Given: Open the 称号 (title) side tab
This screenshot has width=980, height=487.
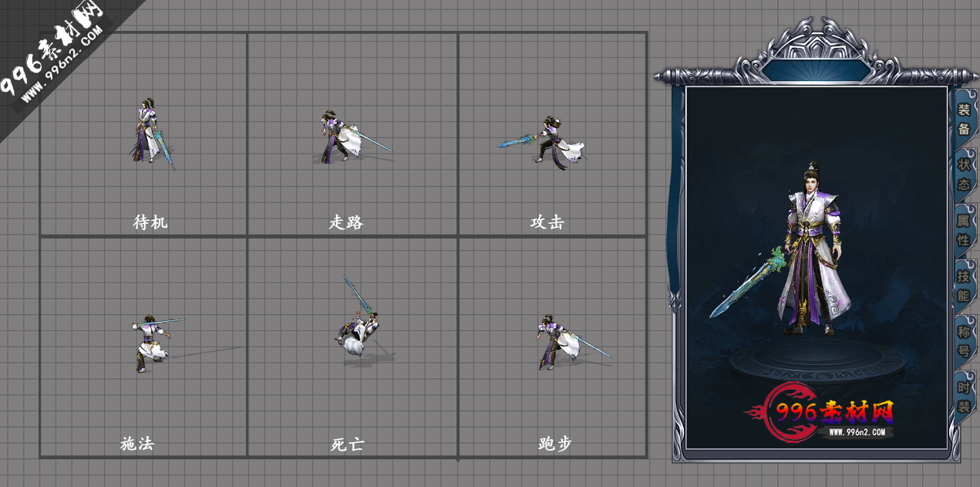Looking at the screenshot, I should click(964, 341).
